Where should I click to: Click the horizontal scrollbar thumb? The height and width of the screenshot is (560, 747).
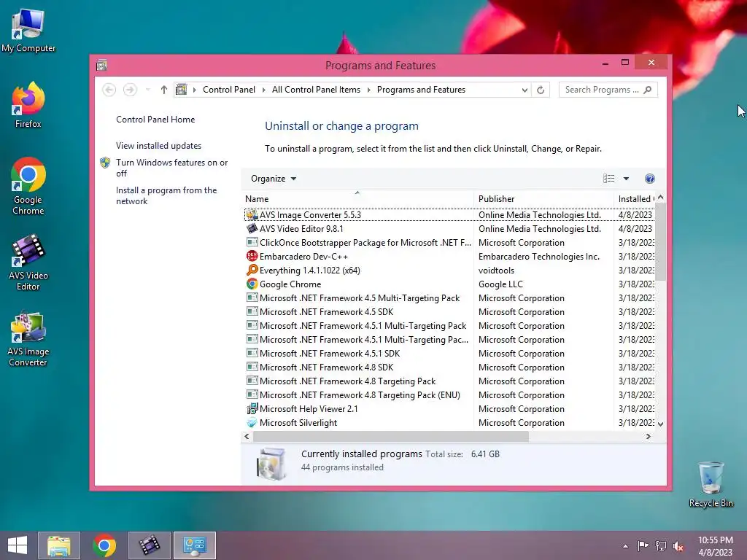pos(391,436)
